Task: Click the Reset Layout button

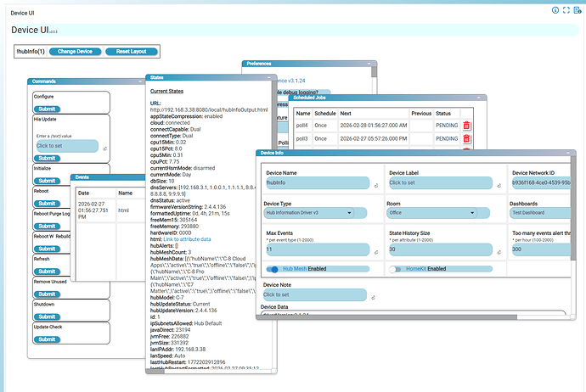Action: pos(131,52)
